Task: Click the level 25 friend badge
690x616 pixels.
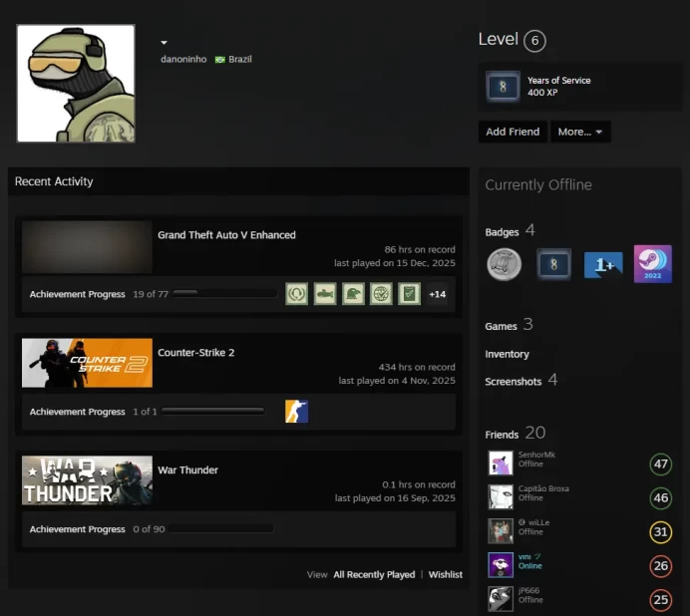Action: pos(660,599)
